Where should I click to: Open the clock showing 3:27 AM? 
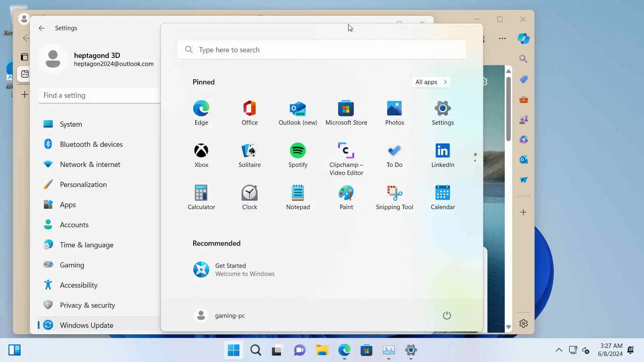(x=610, y=350)
